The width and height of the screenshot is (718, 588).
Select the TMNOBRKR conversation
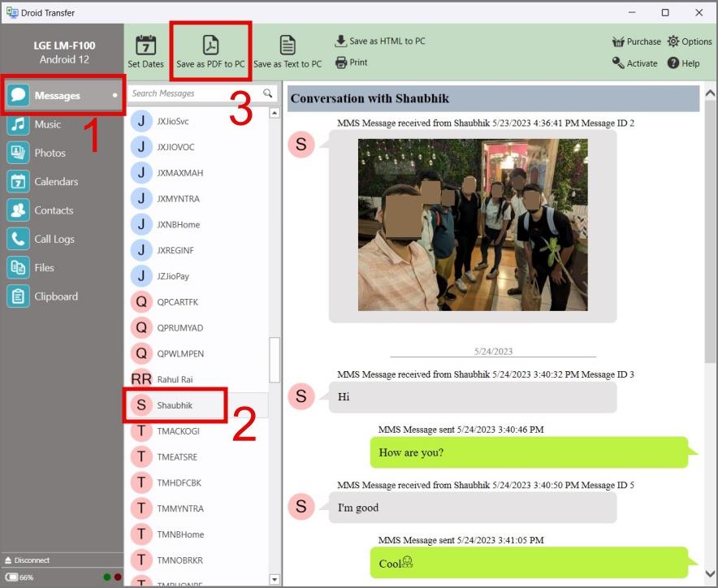tap(197, 560)
